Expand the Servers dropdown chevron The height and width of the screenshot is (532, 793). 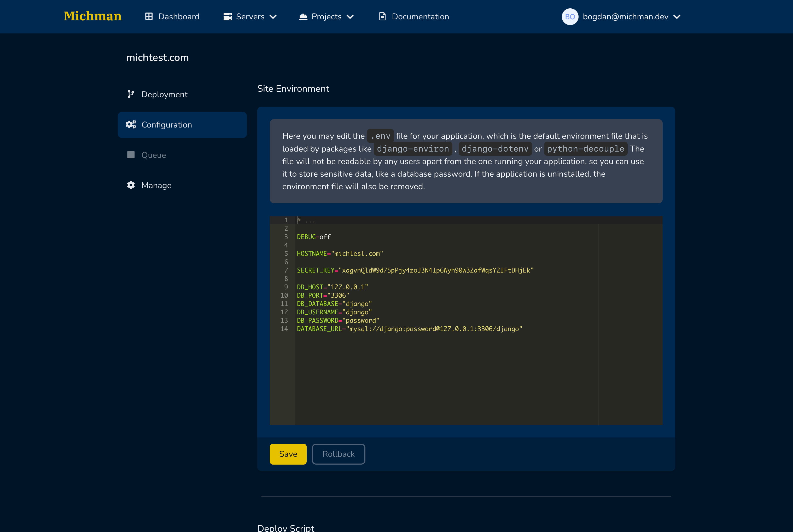273,17
